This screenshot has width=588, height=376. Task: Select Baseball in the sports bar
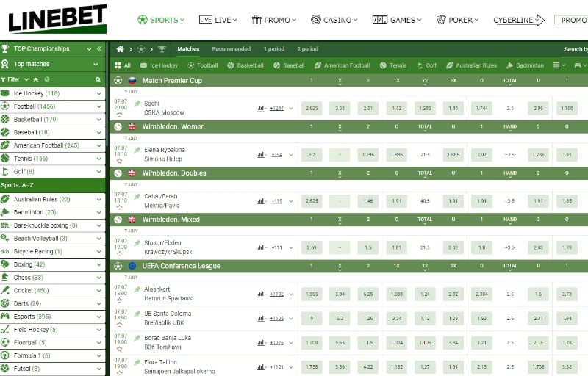point(289,65)
